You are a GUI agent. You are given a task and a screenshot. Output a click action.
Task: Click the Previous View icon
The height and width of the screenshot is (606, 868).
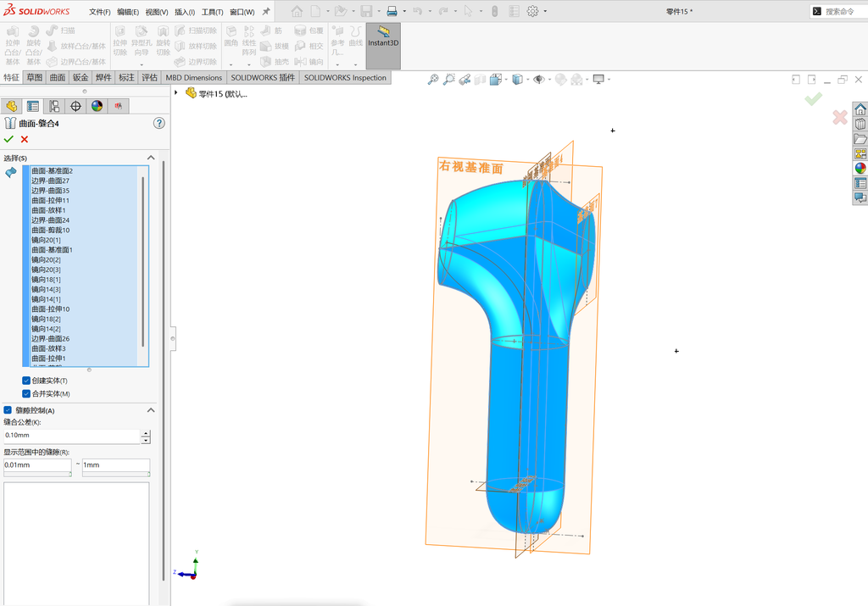click(x=465, y=80)
